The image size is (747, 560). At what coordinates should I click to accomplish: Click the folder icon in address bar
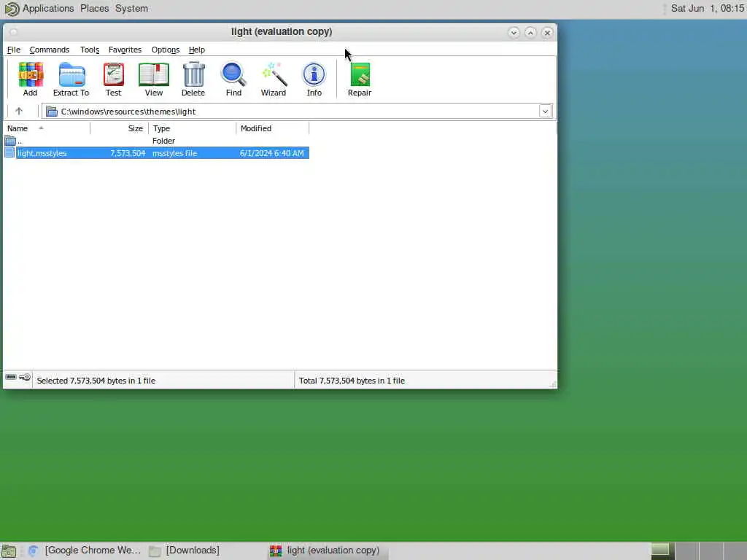pyautogui.click(x=52, y=112)
